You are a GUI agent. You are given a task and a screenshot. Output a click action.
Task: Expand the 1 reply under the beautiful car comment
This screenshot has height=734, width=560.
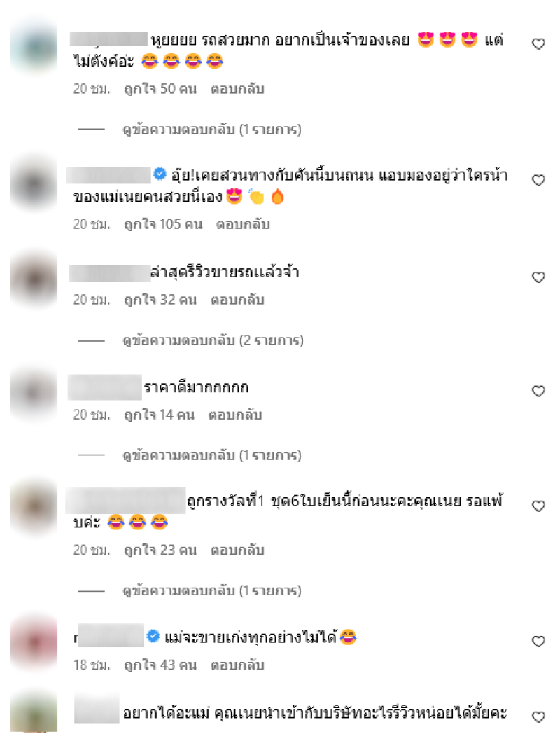point(212,130)
